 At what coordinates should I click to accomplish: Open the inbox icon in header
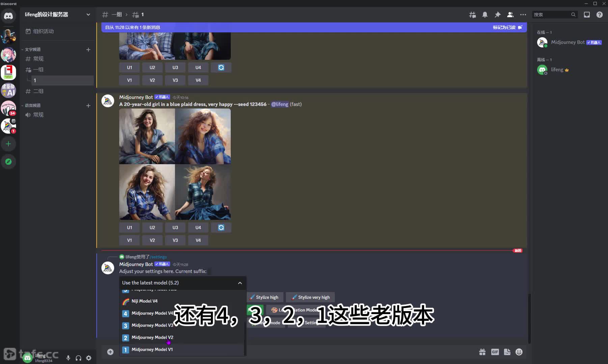coord(587,14)
